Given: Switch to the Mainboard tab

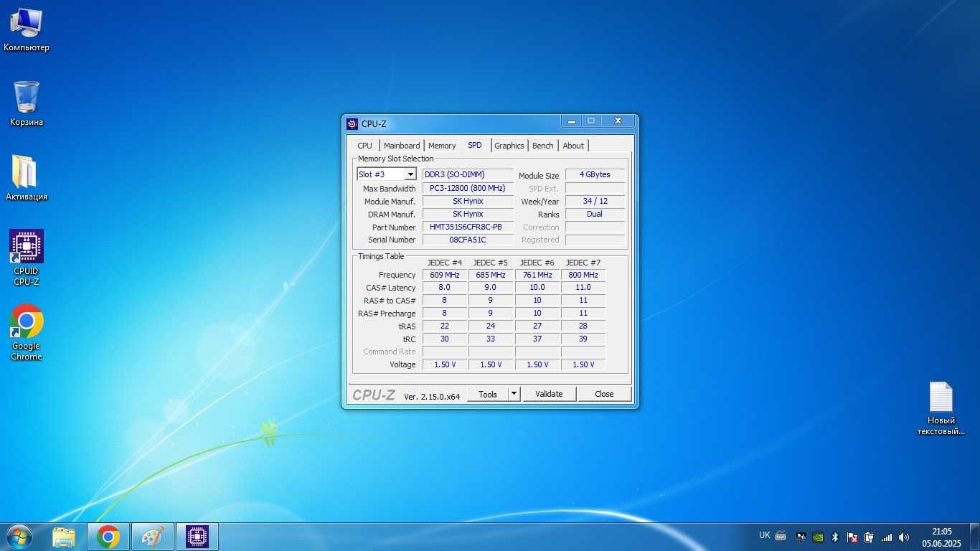Looking at the screenshot, I should click(x=402, y=146).
